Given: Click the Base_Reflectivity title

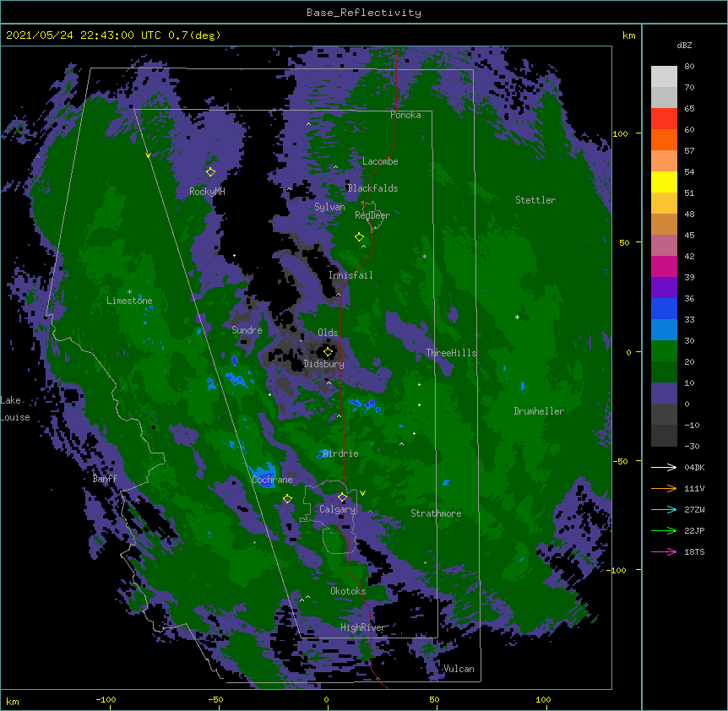Looking at the screenshot, I should pos(364,13).
